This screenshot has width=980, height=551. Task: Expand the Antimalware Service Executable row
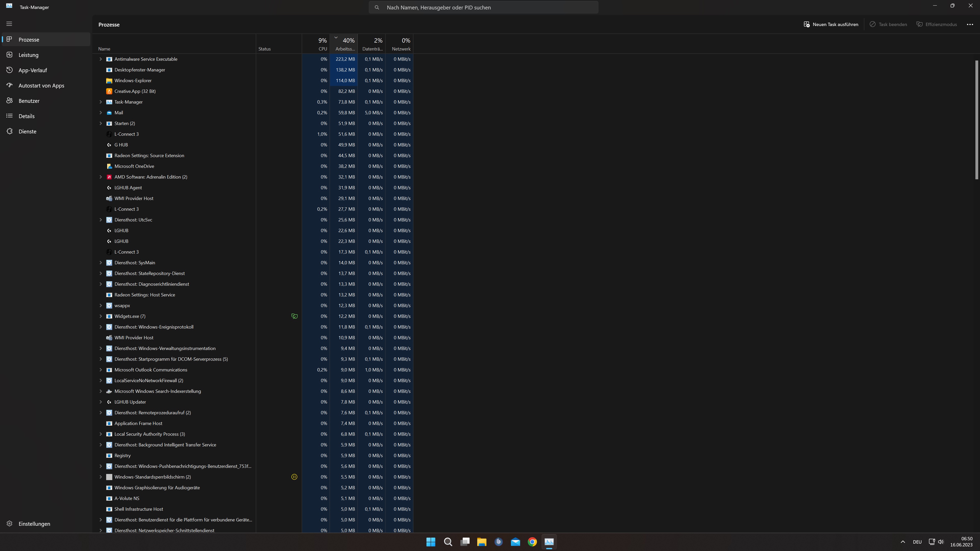click(101, 59)
